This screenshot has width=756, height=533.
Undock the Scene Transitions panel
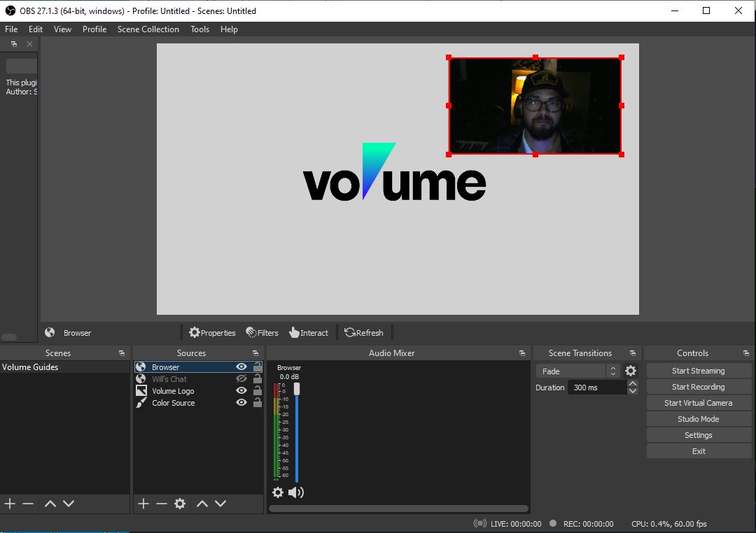(x=633, y=353)
